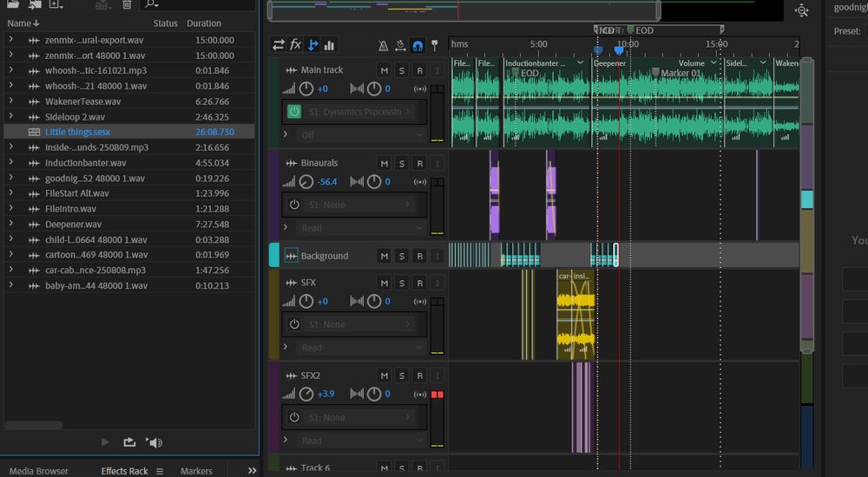Mute the Main track
This screenshot has width=868, height=477.
385,70
